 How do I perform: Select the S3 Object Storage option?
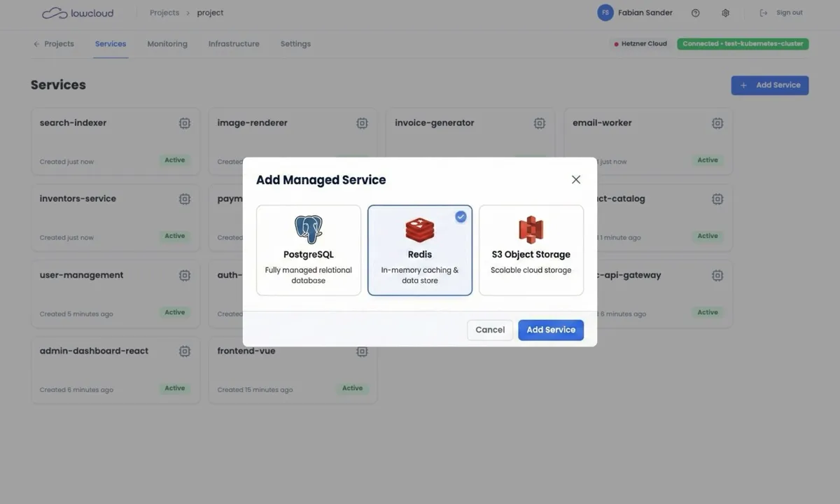pyautogui.click(x=531, y=251)
